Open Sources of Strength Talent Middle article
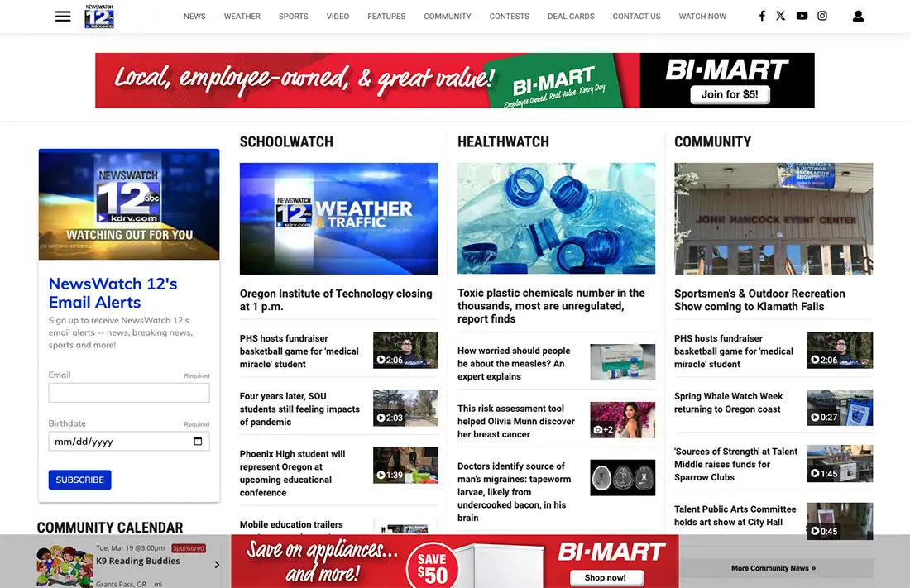 point(736,464)
